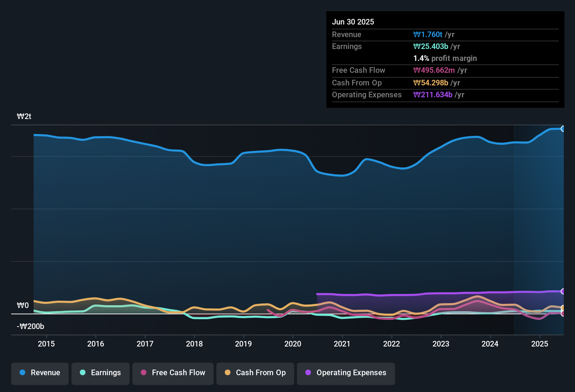Click the purple Operating Expenses legend dot

[x=308, y=373]
